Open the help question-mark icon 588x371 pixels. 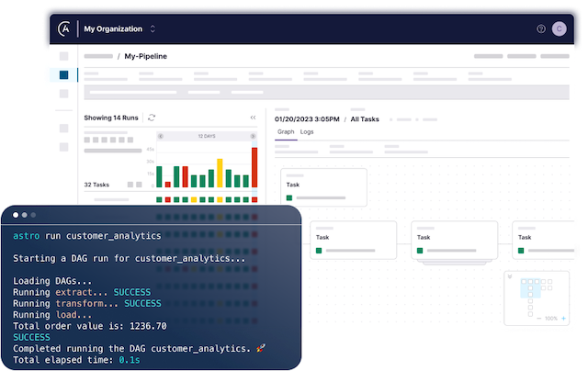pyautogui.click(x=541, y=28)
